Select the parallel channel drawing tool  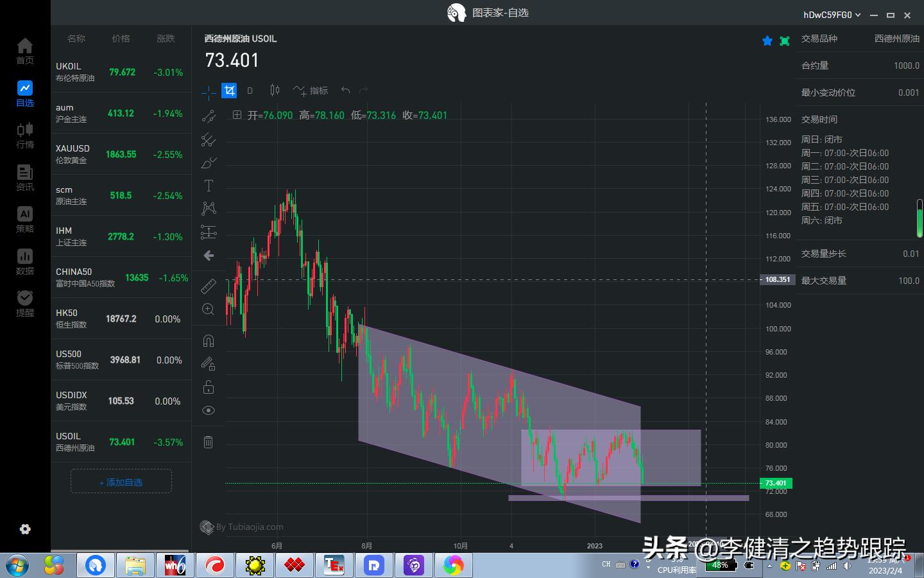tap(209, 139)
